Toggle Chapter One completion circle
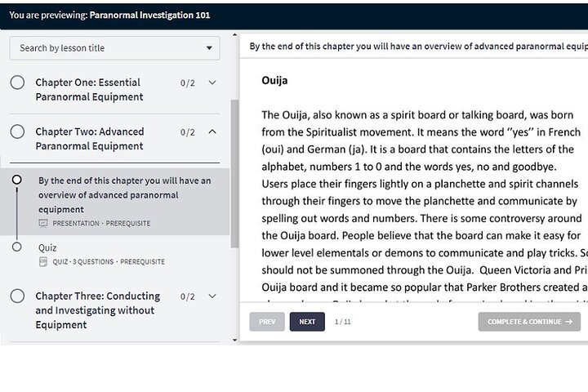Image resolution: width=588 pixels, height=392 pixels. click(17, 82)
